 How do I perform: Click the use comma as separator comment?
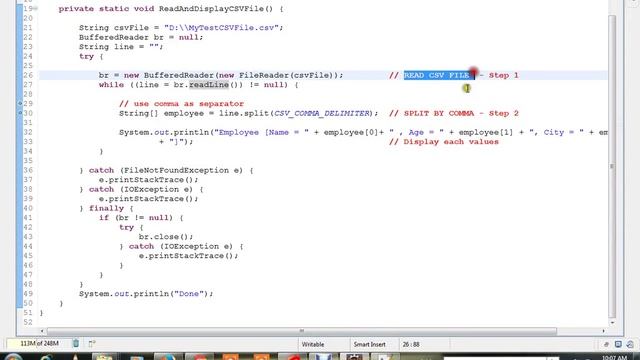[x=181, y=104]
